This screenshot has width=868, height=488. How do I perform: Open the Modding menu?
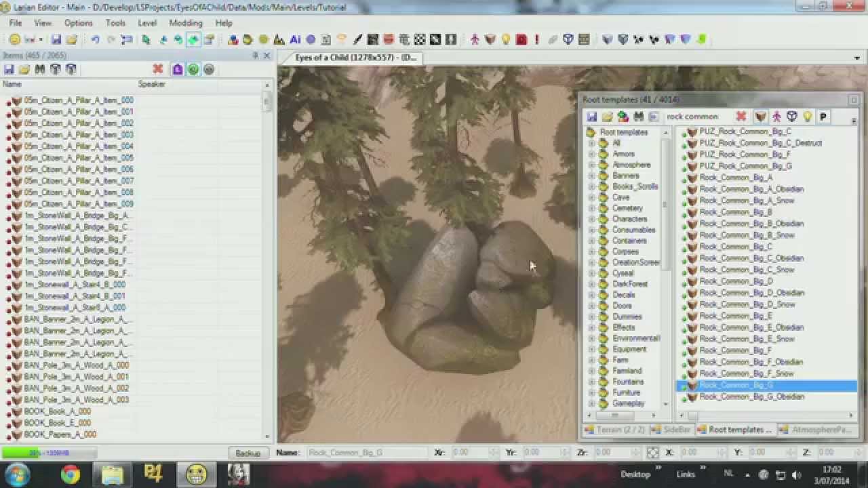(186, 23)
